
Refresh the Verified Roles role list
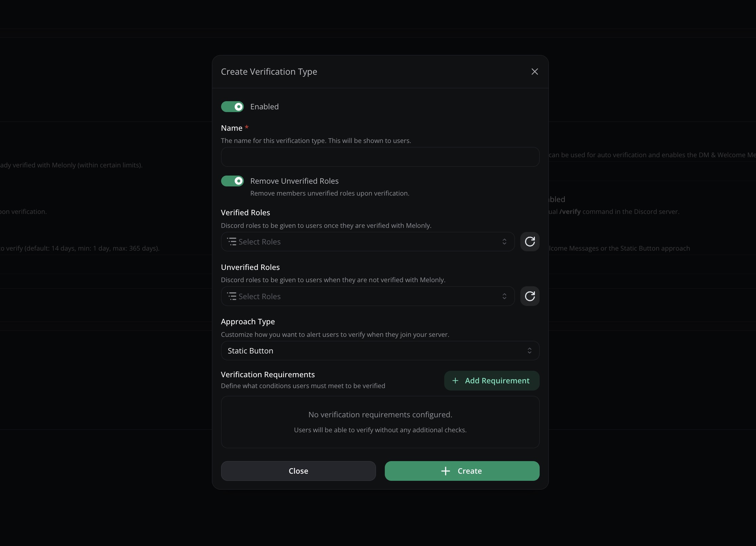pos(530,241)
